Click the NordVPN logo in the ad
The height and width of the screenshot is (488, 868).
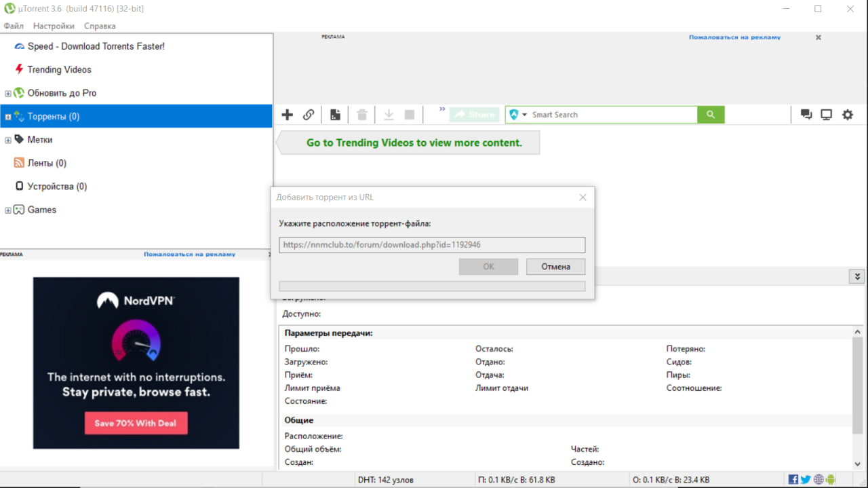(136, 300)
